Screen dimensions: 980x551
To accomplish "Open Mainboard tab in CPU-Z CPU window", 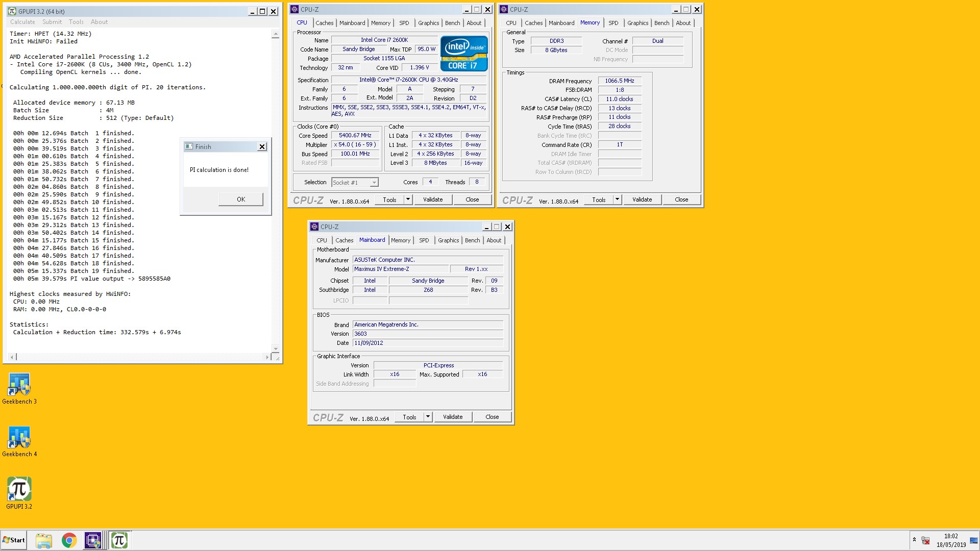I will (352, 23).
